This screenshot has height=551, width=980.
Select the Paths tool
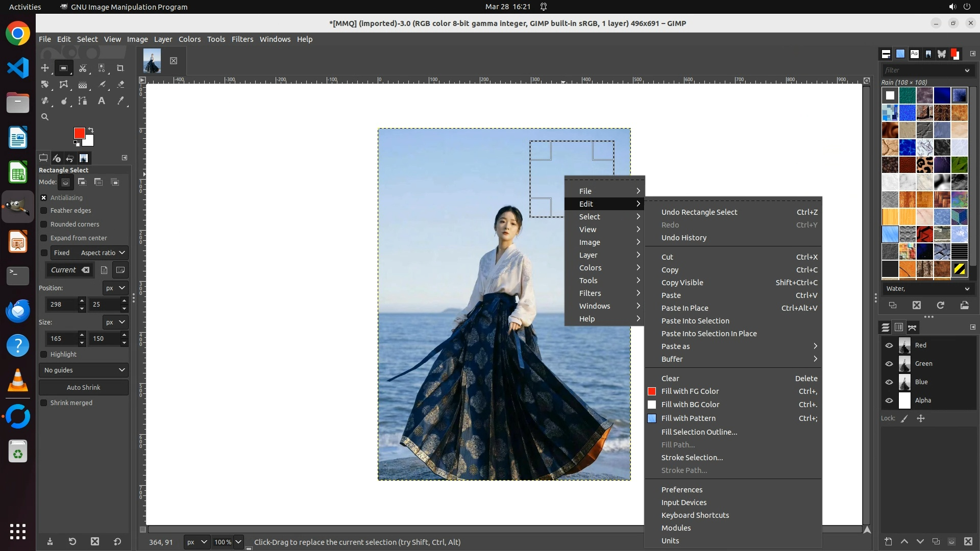click(83, 101)
